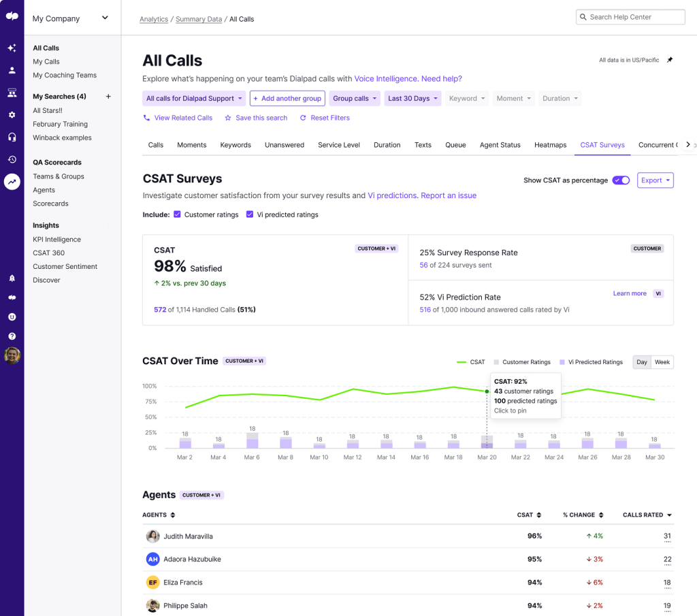697x616 pixels.
Task: Uncheck the Customer ratings checkbox
Action: point(178,214)
